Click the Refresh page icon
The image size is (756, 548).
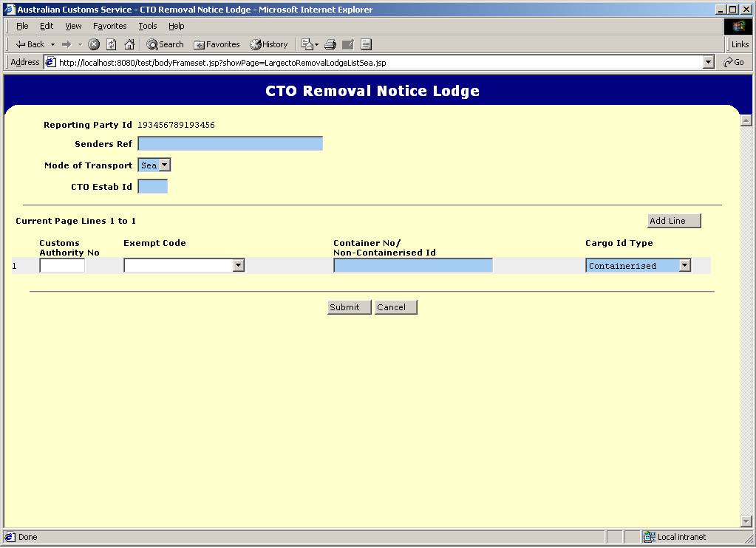coord(112,44)
